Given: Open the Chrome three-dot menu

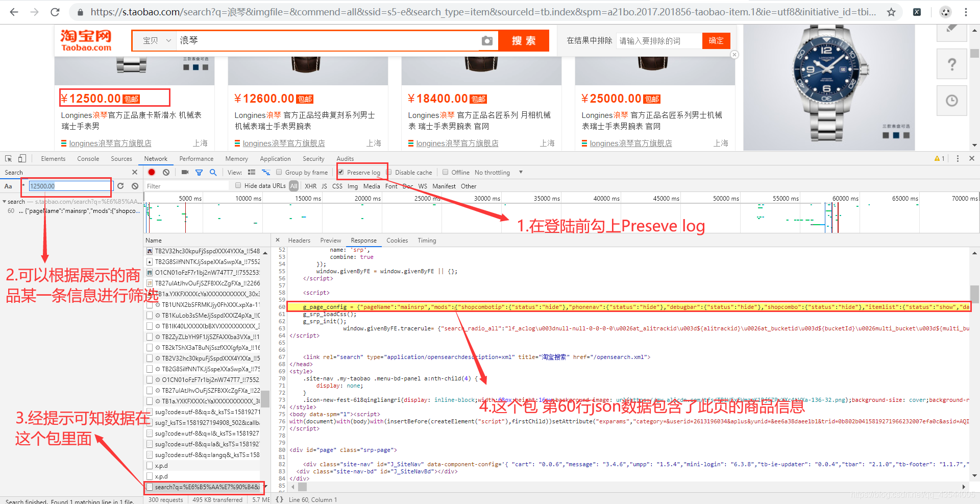Looking at the screenshot, I should point(966,12).
